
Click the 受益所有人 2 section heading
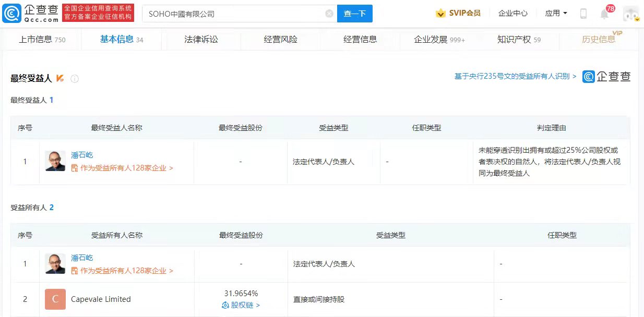coord(32,208)
